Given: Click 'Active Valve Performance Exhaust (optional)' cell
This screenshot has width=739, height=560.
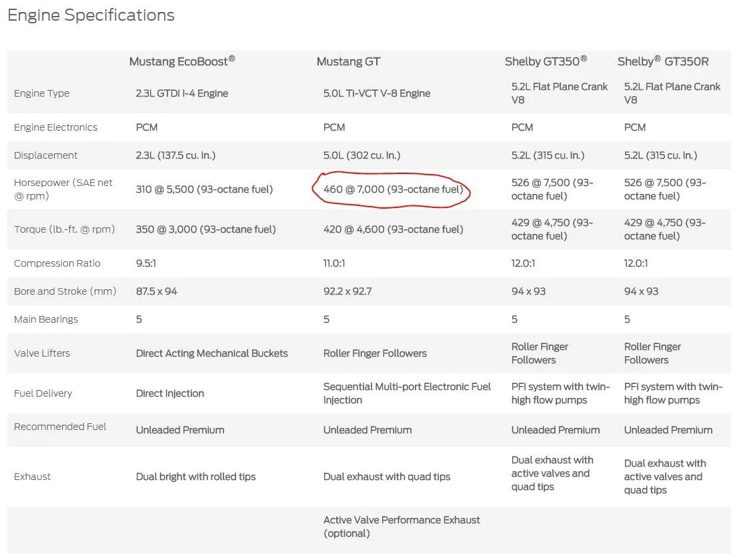Looking at the screenshot, I should pyautogui.click(x=402, y=527).
